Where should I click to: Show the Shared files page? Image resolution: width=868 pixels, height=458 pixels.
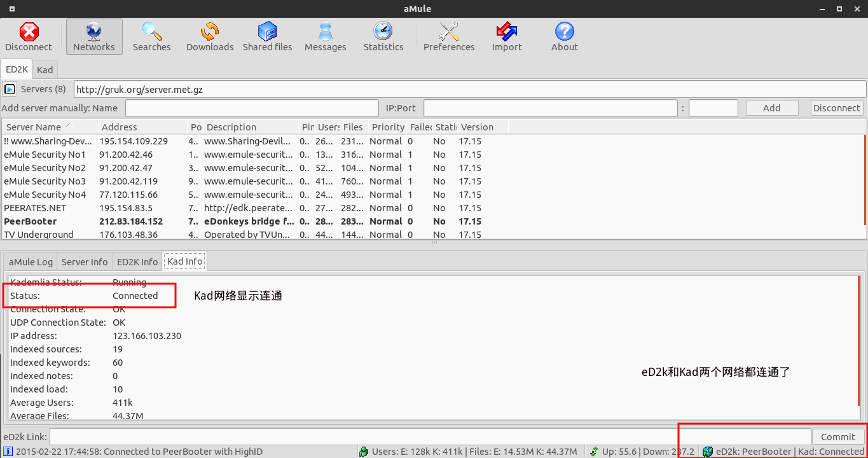click(268, 37)
